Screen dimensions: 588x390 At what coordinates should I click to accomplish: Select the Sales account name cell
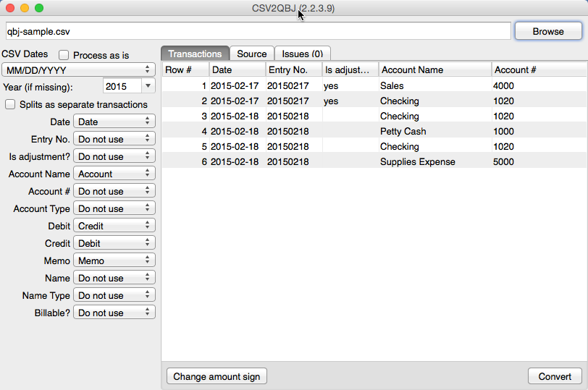pos(435,85)
